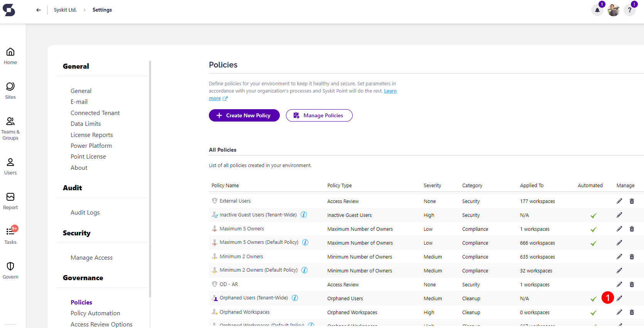Edit Minimum 2 Owners (Default Policy)
644x328 pixels.
click(x=619, y=271)
